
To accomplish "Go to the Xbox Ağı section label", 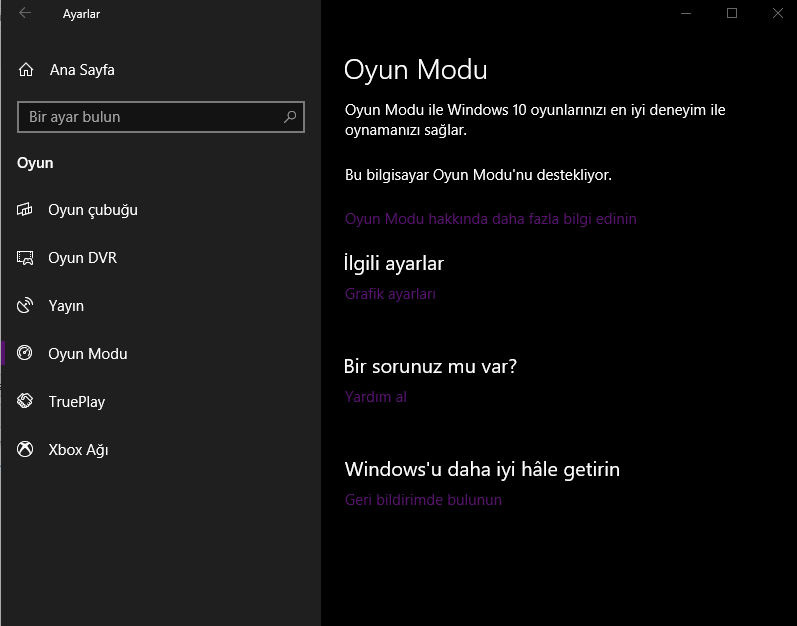I will point(78,450).
